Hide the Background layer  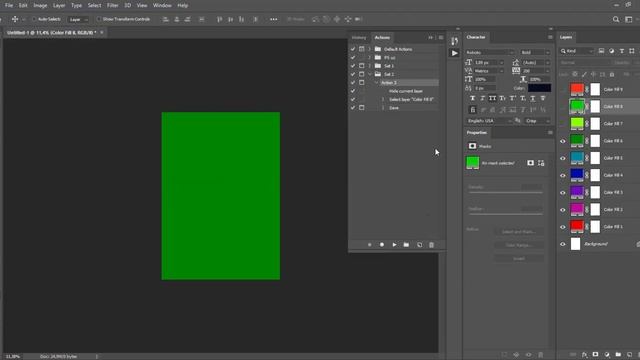tap(563, 244)
